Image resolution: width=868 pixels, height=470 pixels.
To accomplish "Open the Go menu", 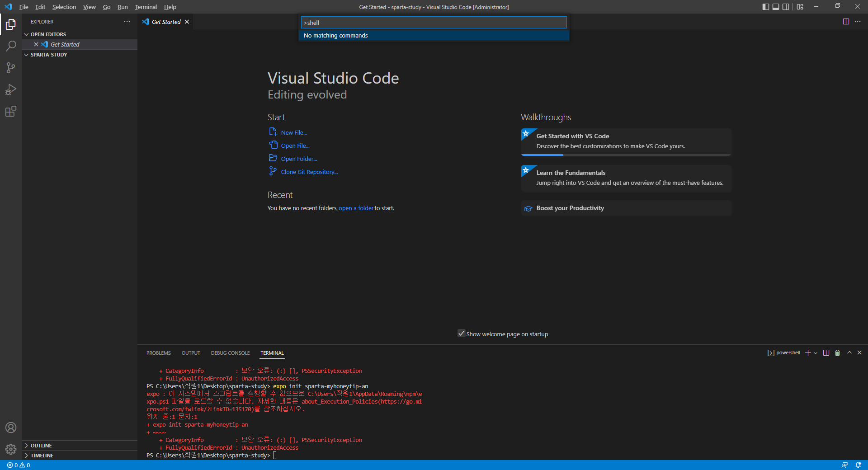I will [107, 7].
